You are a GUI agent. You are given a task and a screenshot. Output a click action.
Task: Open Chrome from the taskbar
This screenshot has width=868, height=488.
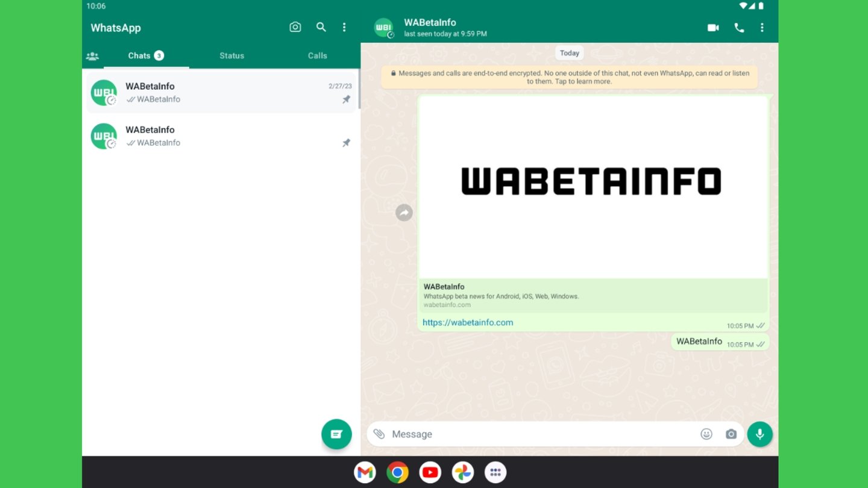click(x=397, y=472)
